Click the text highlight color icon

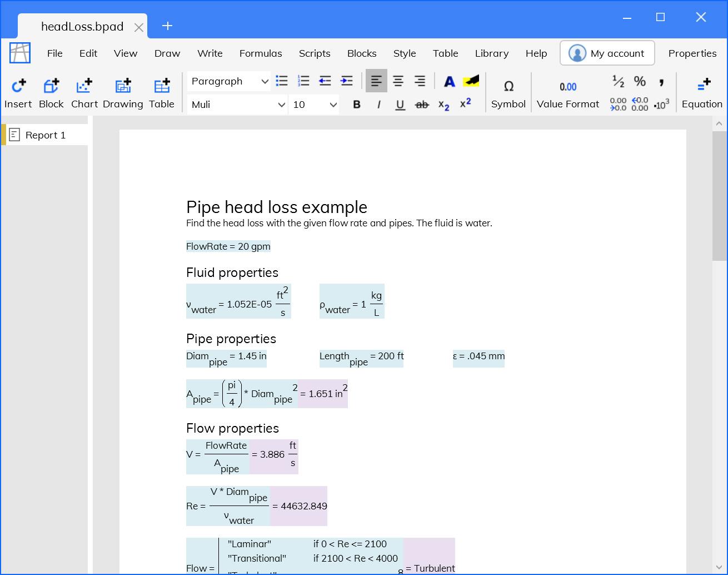(471, 81)
